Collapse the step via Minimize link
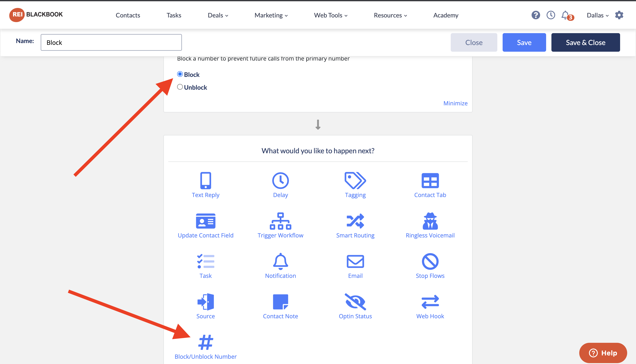This screenshot has height=364, width=636. 455,103
